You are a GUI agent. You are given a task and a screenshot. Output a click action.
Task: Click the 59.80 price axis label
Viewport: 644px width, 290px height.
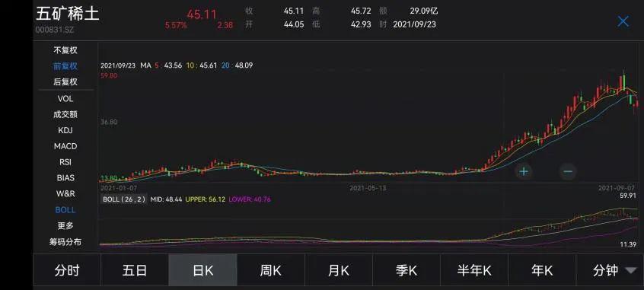pos(109,75)
